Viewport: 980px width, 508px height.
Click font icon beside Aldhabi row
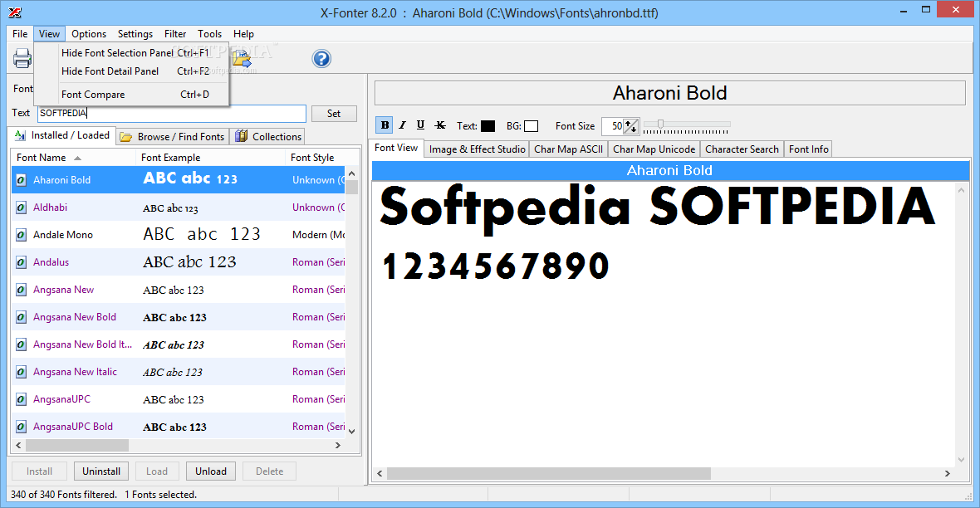(x=22, y=208)
